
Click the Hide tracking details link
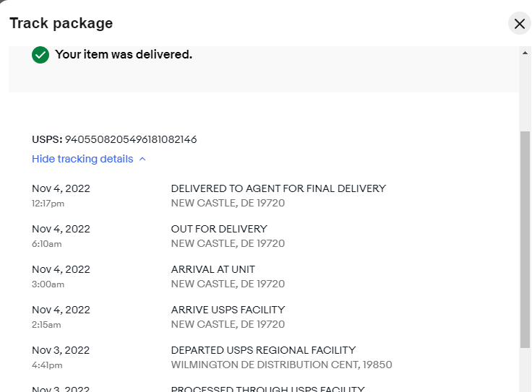pyautogui.click(x=82, y=159)
